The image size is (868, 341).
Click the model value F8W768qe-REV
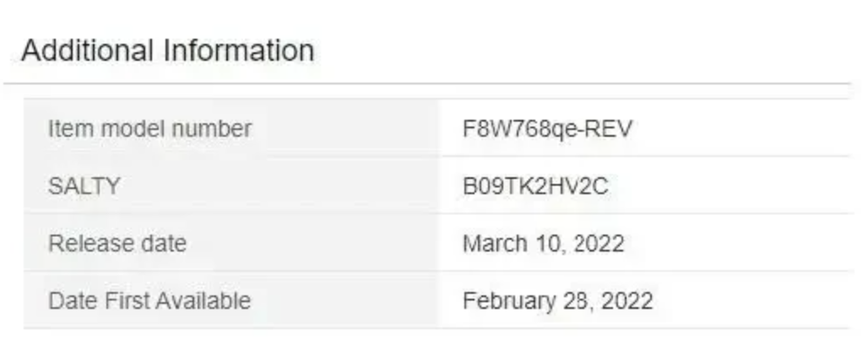point(547,129)
